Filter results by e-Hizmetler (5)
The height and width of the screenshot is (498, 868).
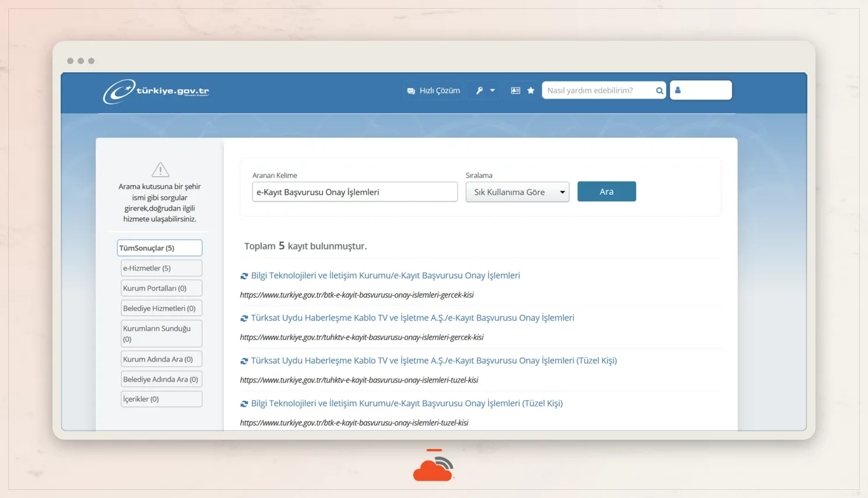[162, 268]
